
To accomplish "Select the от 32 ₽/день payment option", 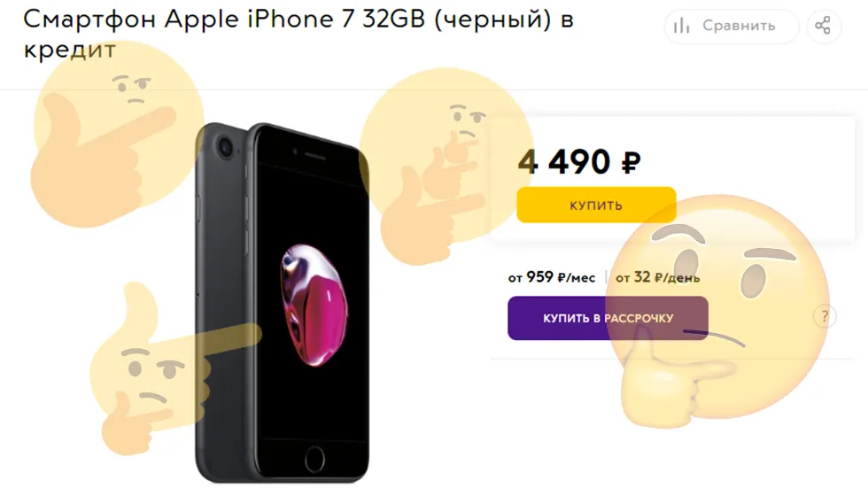I will point(657,277).
